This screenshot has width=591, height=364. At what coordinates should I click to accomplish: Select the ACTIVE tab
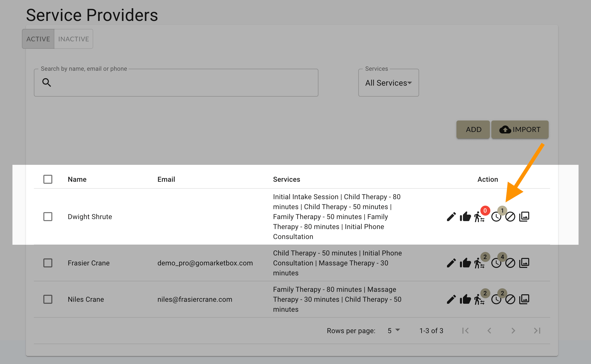pyautogui.click(x=38, y=39)
